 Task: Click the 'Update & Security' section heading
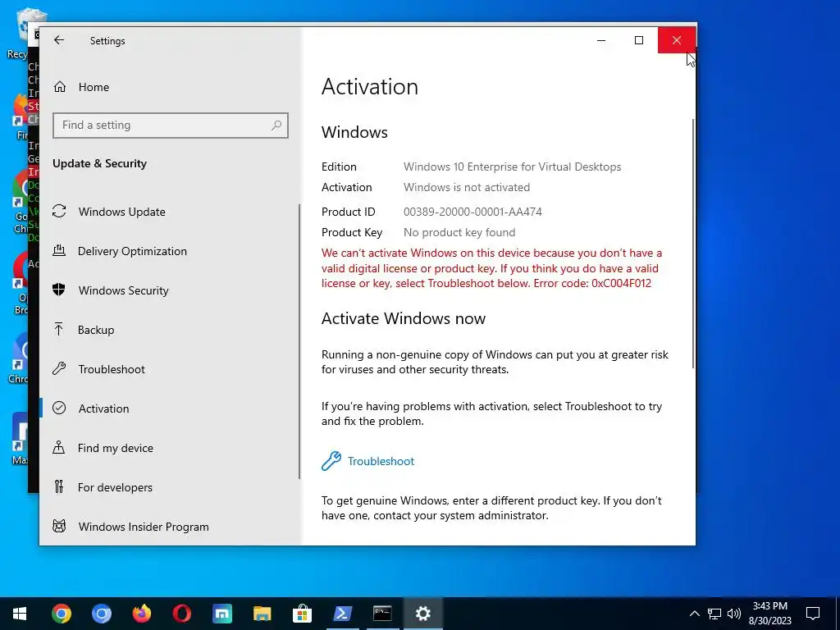99,163
